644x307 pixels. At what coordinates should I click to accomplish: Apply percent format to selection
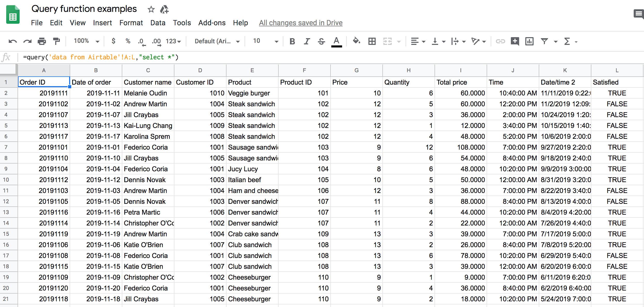[128, 41]
